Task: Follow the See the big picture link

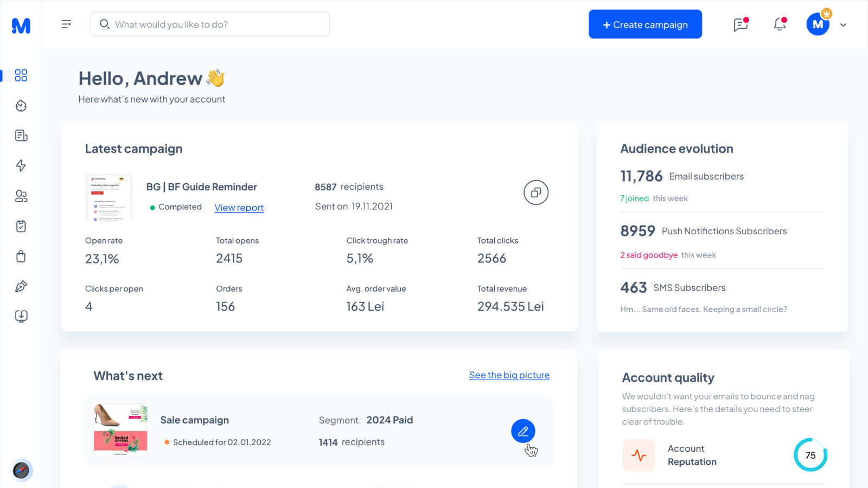Action: click(x=509, y=375)
